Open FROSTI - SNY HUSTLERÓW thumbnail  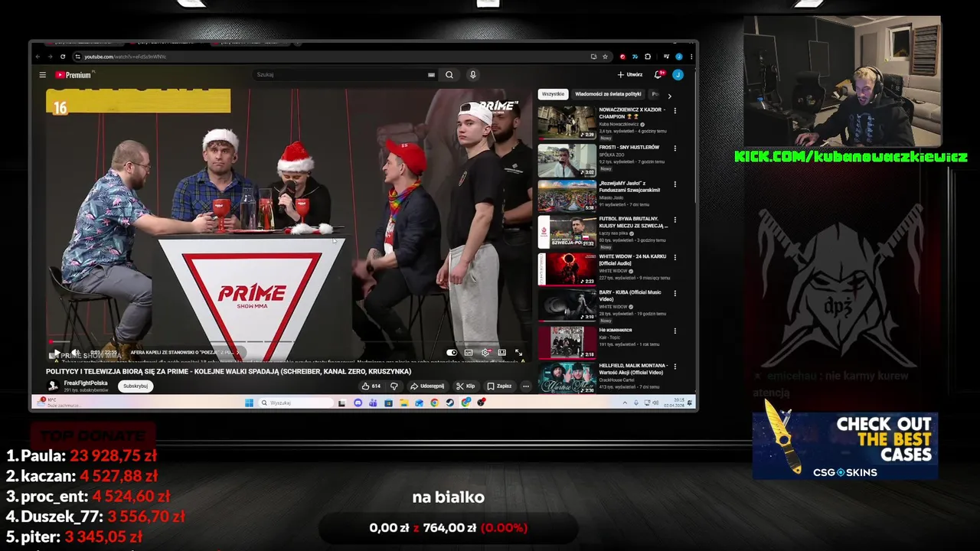point(567,159)
